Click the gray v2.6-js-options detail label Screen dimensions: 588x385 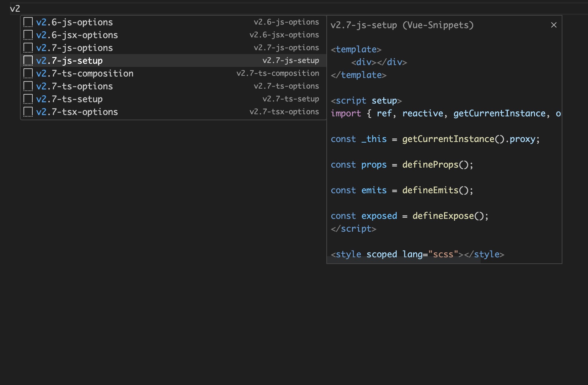[286, 22]
